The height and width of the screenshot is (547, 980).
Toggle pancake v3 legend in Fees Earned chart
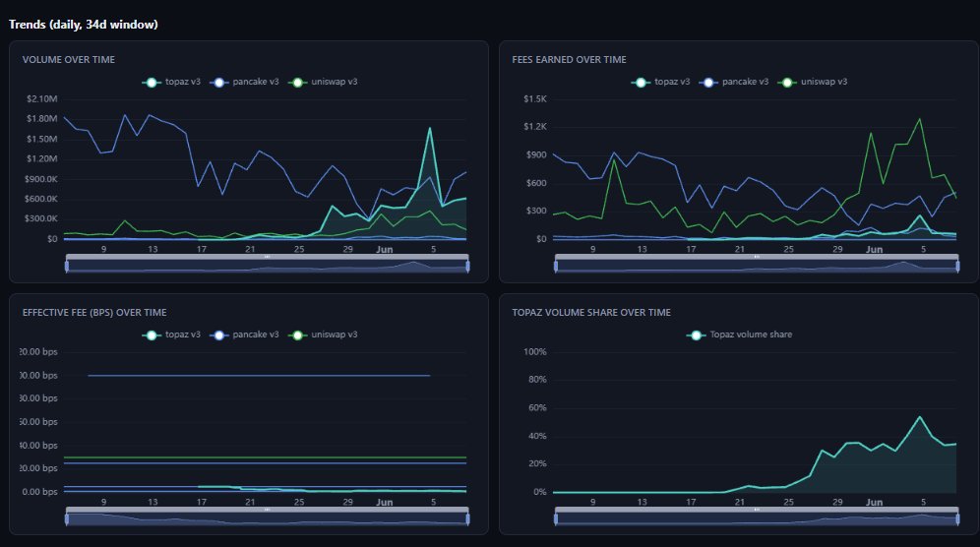[734, 82]
